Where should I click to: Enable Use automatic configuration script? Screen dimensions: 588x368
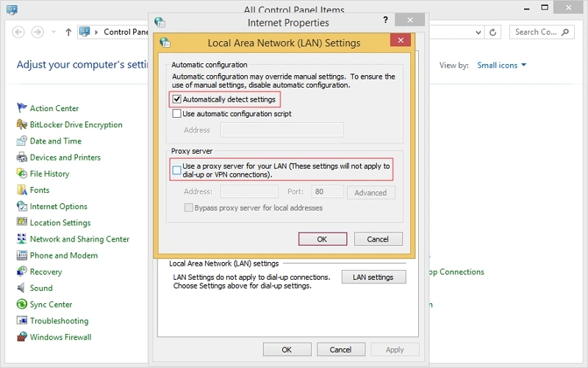(x=176, y=113)
